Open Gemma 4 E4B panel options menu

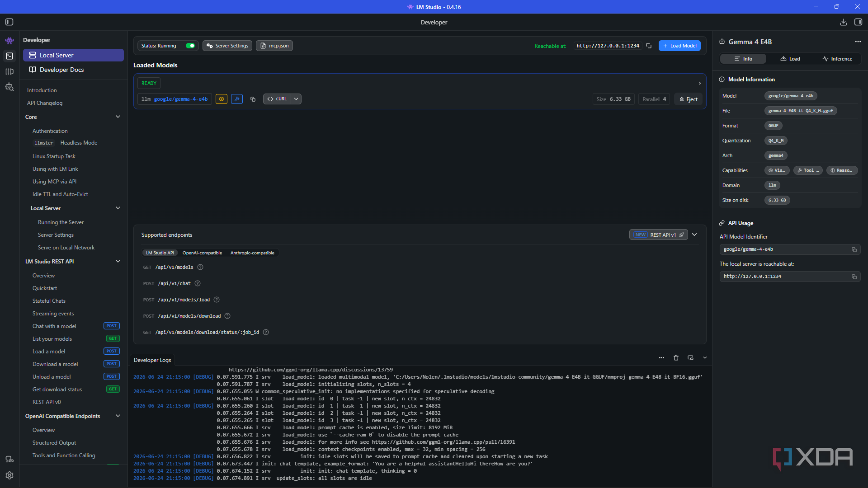[x=858, y=42]
